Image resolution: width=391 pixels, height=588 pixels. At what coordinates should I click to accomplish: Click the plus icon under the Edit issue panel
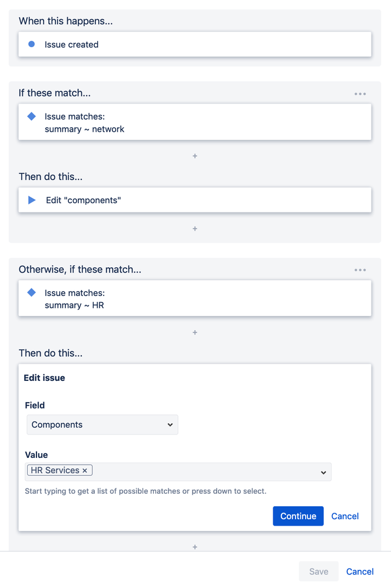194,547
